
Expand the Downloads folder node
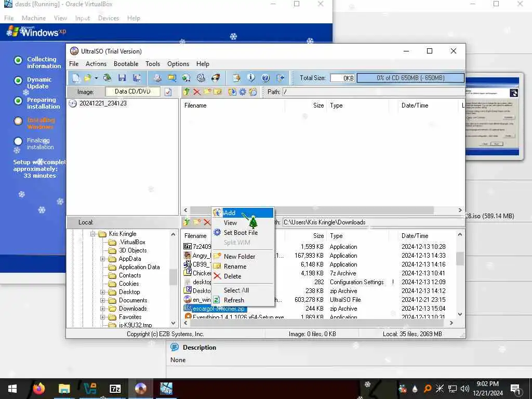pos(102,309)
